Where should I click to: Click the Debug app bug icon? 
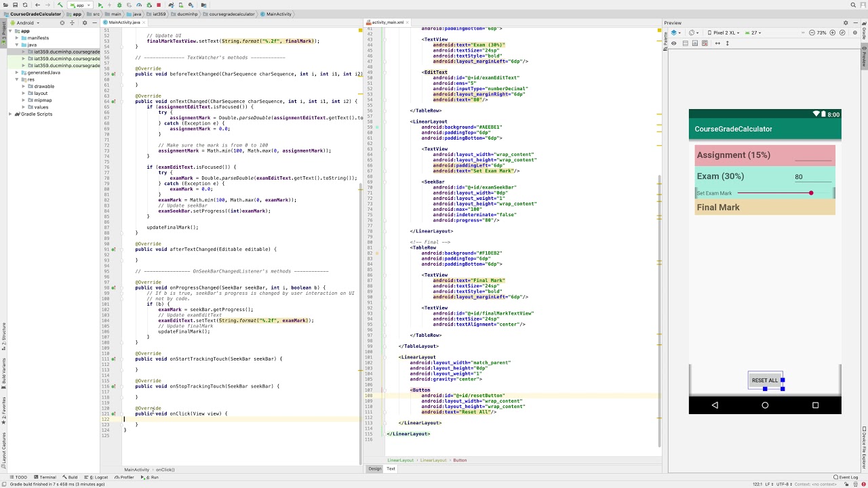coord(120,5)
